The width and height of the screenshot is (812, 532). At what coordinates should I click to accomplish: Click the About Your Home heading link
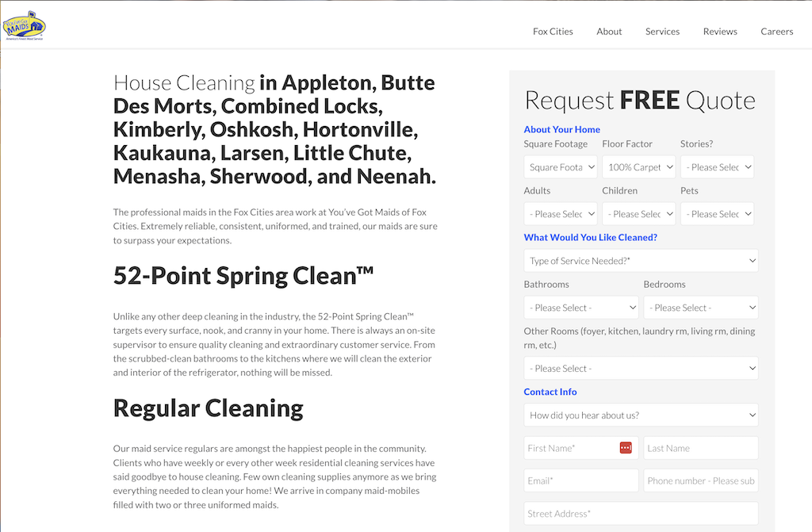562,129
